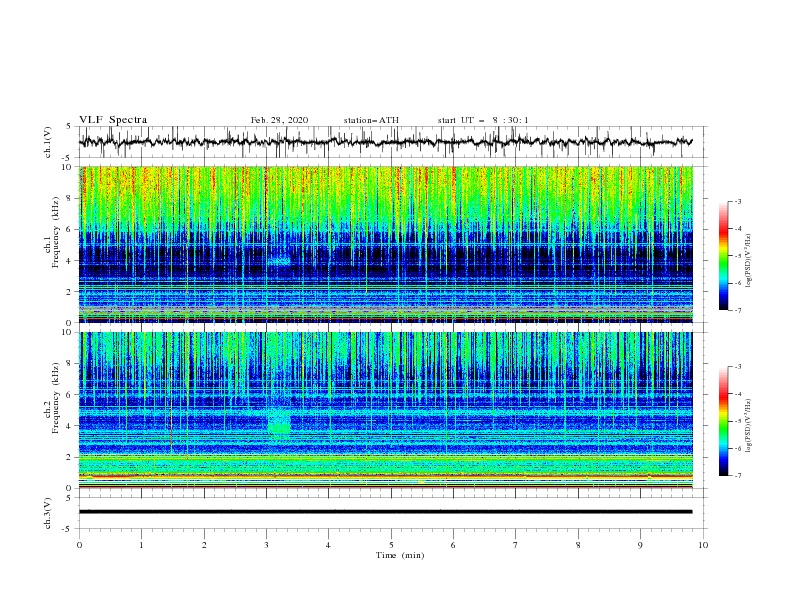Click the "-7" label on ch.2 color bar
This screenshot has height=612, width=792.
click(737, 475)
